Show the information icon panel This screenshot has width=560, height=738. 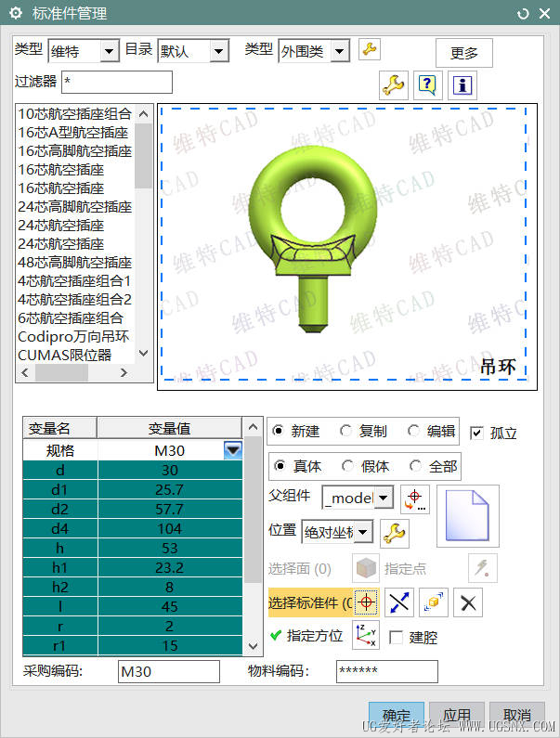coord(462,85)
